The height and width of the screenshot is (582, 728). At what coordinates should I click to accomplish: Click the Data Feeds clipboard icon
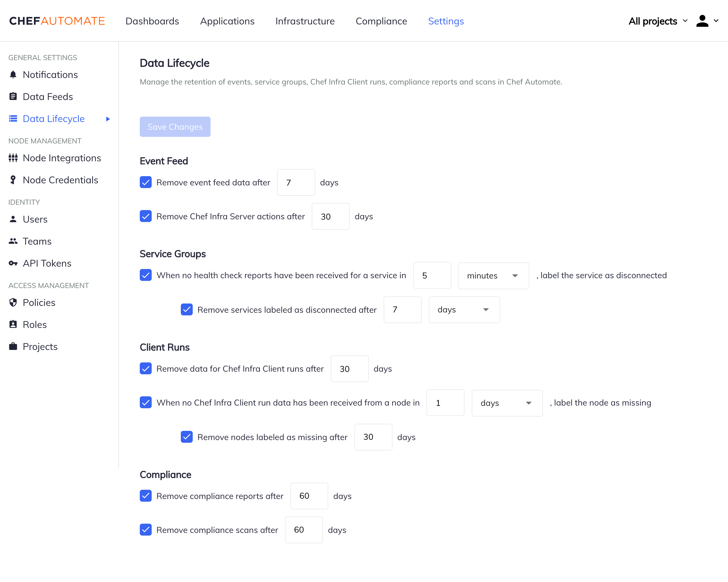point(13,97)
